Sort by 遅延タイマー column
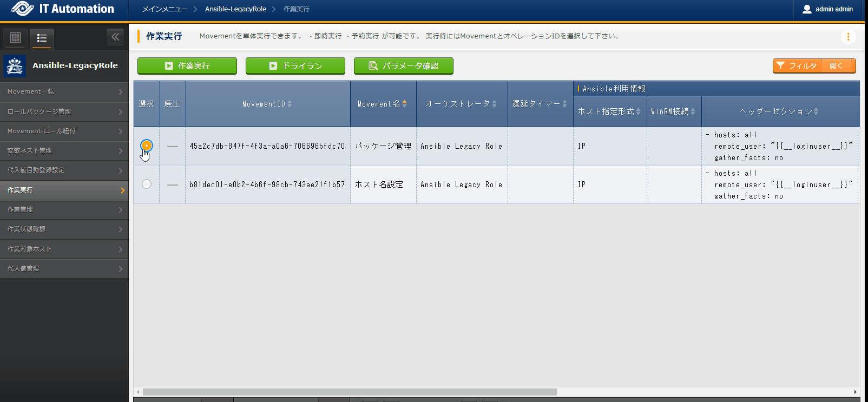868x402 pixels. [564, 104]
